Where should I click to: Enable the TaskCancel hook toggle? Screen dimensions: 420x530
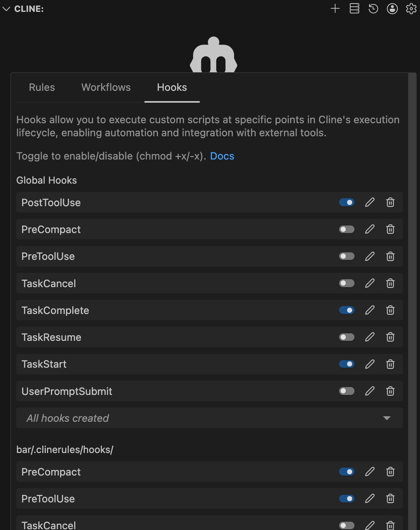346,283
